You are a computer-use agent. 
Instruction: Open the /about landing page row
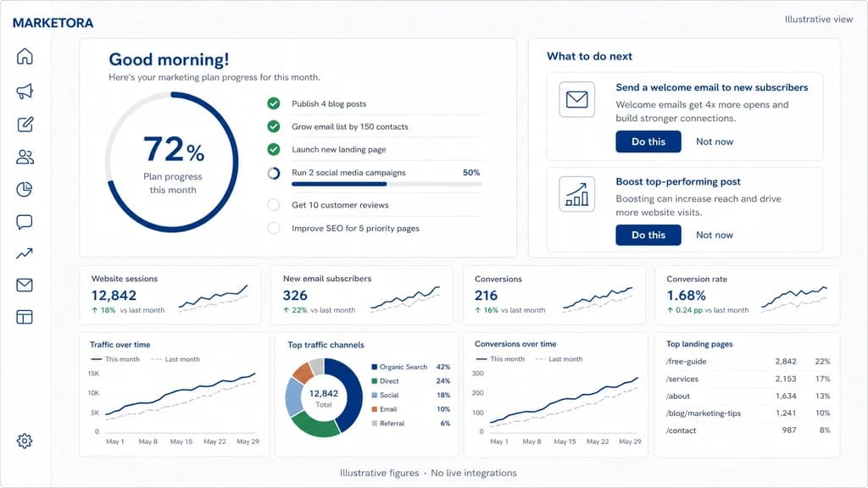click(748, 396)
